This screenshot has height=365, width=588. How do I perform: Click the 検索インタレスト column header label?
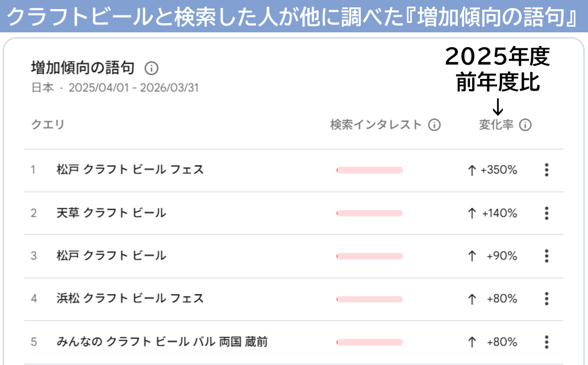376,125
